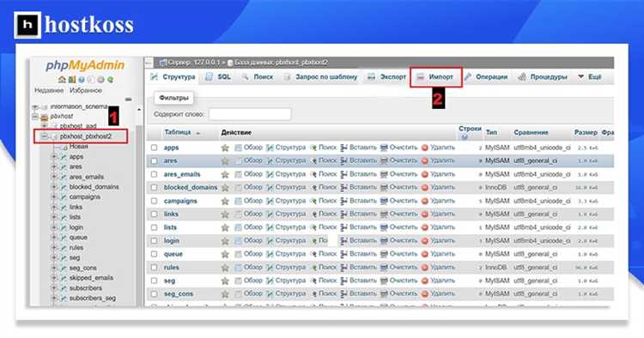Click the star icon for ares_emails row
This screenshot has height=338, width=644.
225,174
